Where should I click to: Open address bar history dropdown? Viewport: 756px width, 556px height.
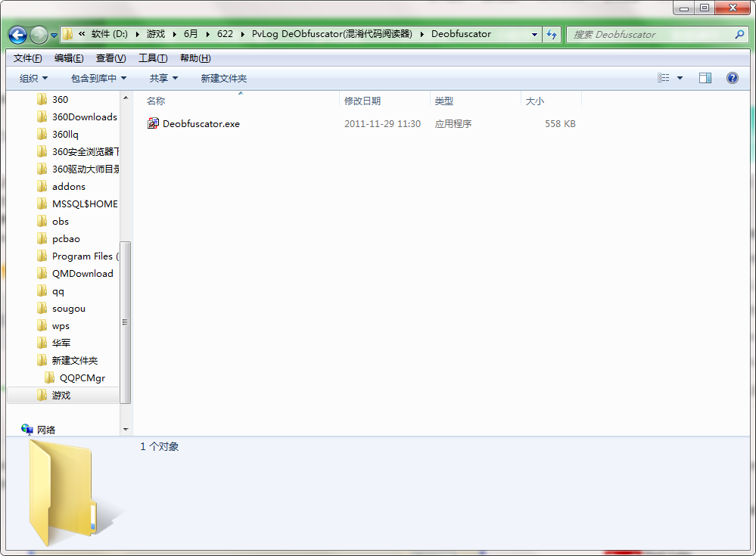pos(534,34)
